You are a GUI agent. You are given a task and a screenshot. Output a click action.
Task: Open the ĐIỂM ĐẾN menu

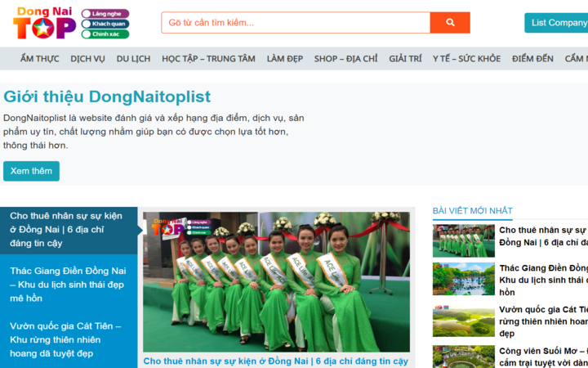point(532,59)
